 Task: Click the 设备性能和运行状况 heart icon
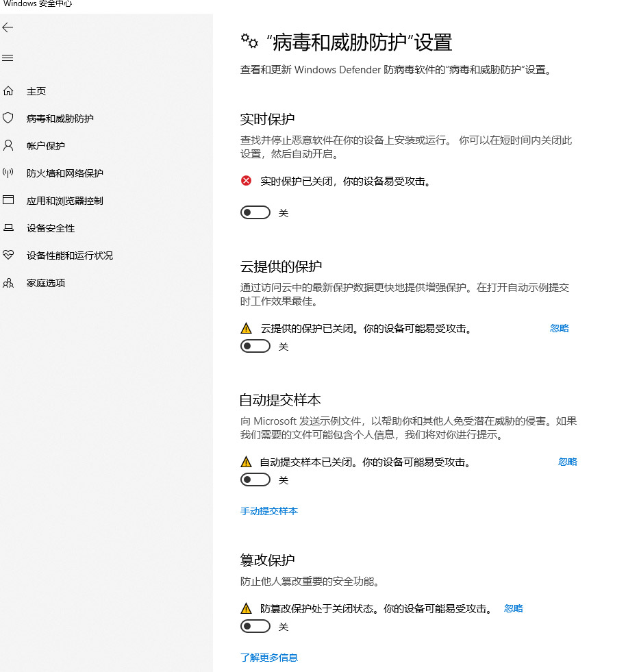(8, 255)
